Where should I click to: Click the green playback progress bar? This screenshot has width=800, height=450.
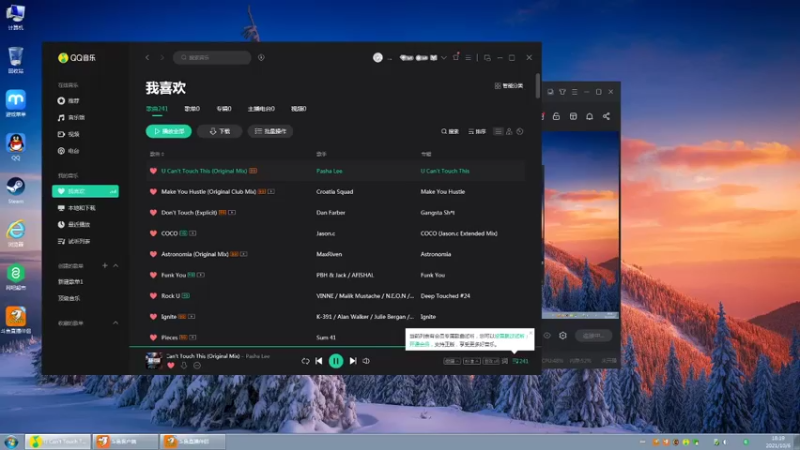coord(268,347)
